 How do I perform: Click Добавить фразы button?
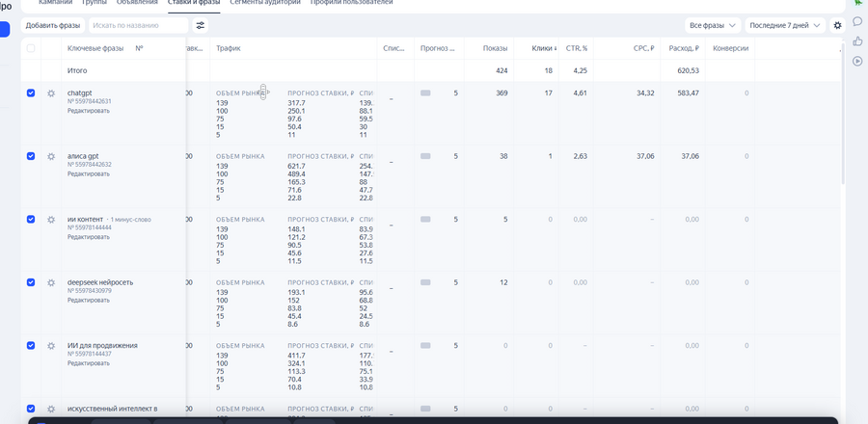(x=53, y=25)
